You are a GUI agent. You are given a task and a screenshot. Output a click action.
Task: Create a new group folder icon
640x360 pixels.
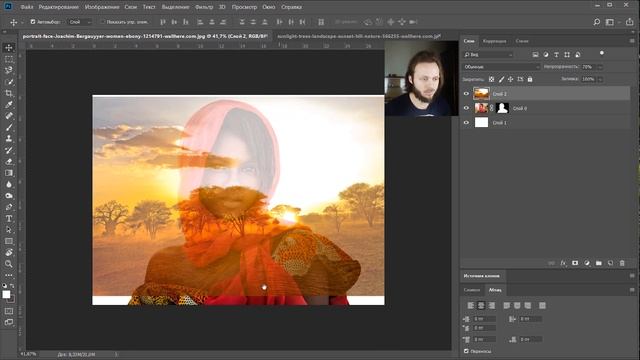tap(599, 263)
